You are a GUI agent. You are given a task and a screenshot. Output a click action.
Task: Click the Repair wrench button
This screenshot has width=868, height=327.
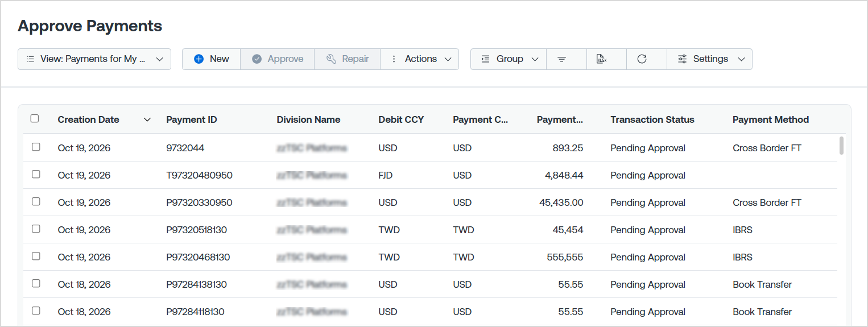tap(347, 59)
